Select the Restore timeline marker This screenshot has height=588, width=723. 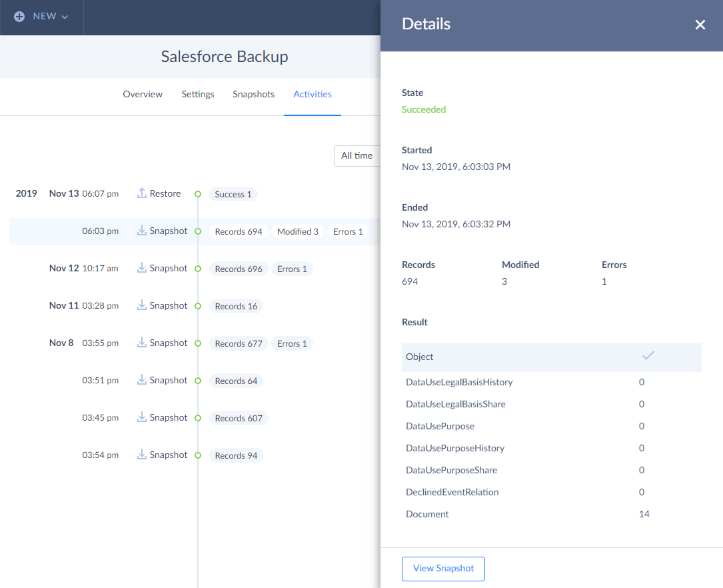click(x=198, y=194)
